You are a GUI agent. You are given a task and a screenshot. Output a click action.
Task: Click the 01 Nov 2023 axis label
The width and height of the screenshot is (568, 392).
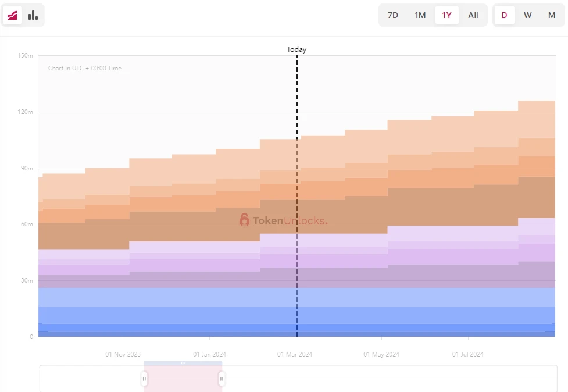coord(123,354)
